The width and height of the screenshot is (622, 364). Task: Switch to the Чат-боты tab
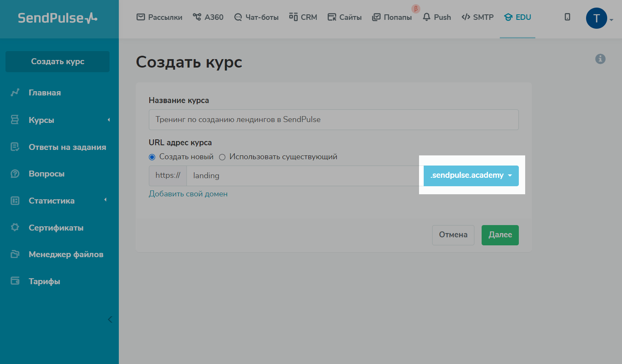(x=256, y=17)
